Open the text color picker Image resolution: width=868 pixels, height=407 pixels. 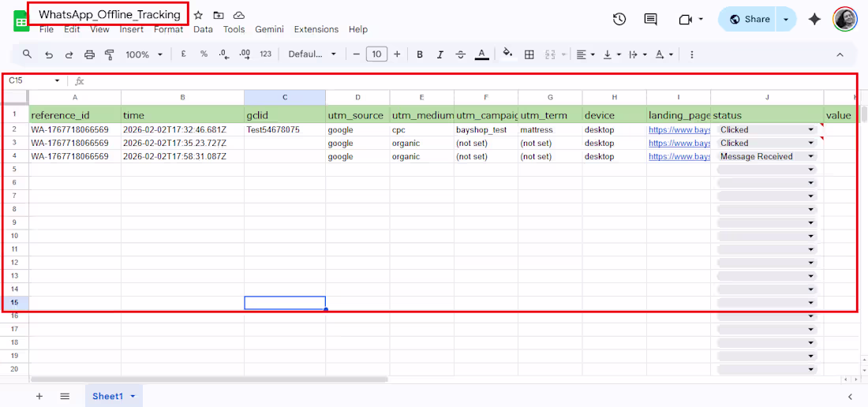pos(481,54)
